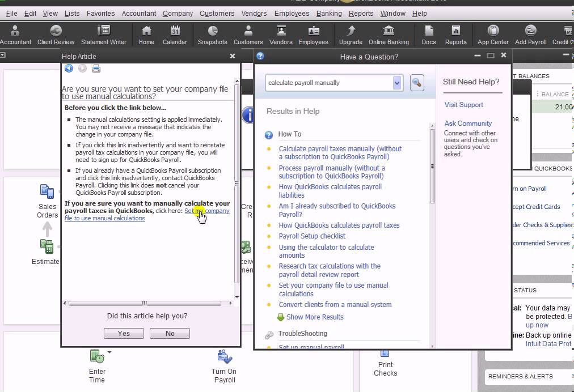
Task: Answer No to article helpfulness
Action: 170,334
